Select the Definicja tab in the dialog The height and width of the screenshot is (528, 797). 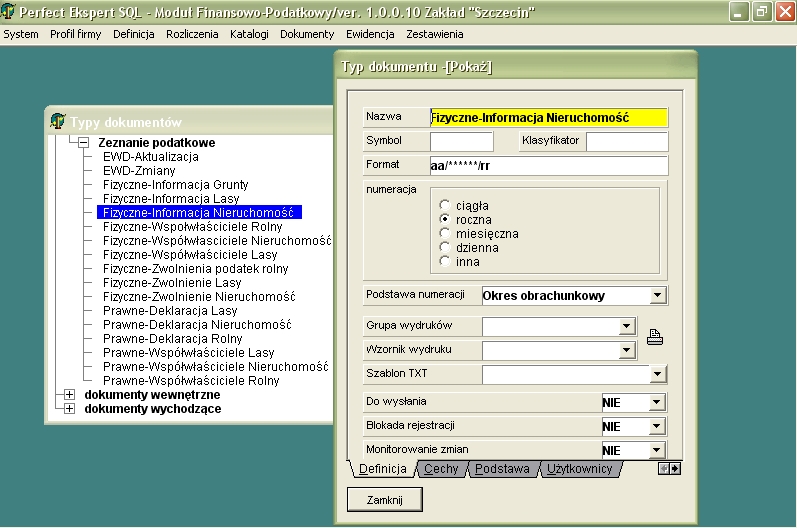pos(383,469)
